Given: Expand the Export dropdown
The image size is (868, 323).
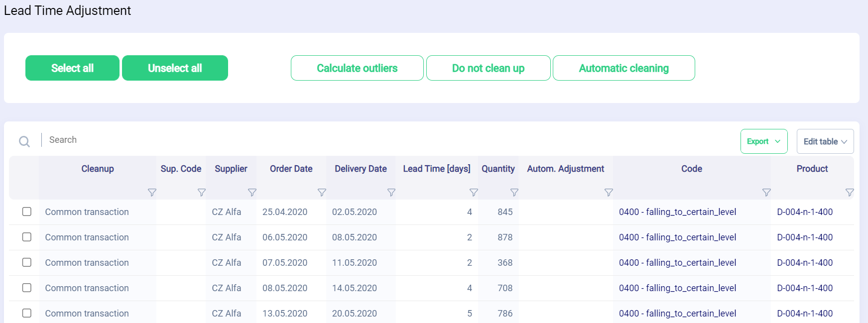Looking at the screenshot, I should coord(763,141).
